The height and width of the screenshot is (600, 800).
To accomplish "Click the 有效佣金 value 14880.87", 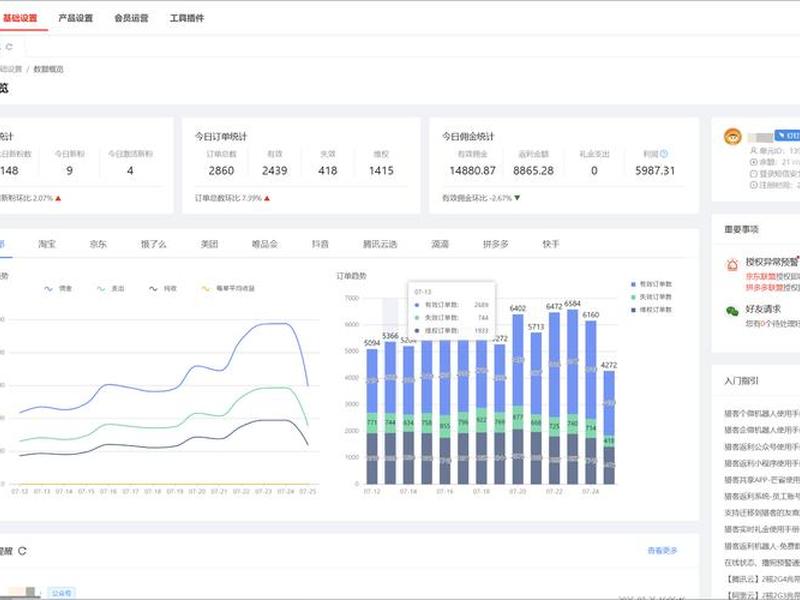I will pos(472,170).
